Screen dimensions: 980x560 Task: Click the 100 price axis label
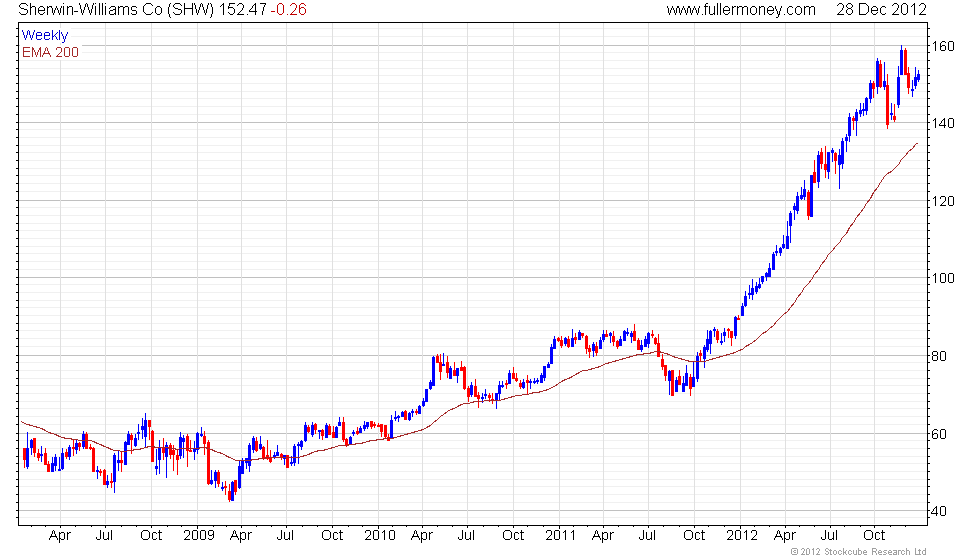click(943, 278)
